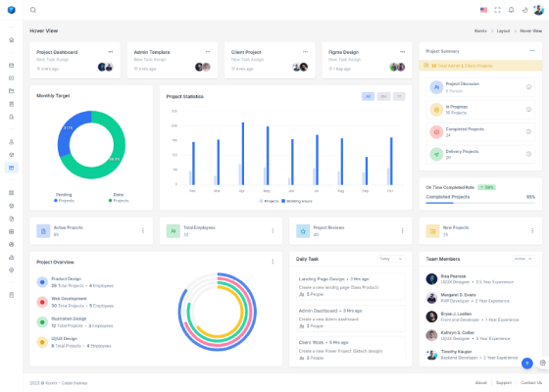This screenshot has height=392, width=549.
Task: Open the user profile avatar in the header
Action: click(538, 10)
